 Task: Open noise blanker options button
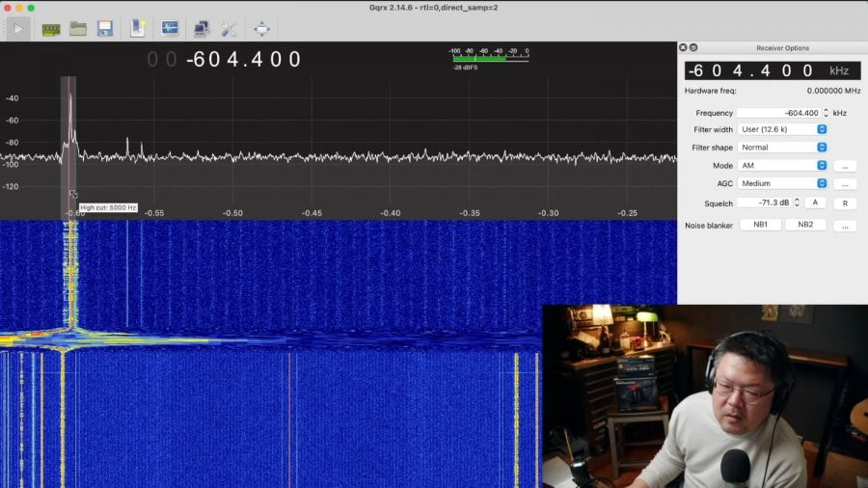pyautogui.click(x=845, y=226)
